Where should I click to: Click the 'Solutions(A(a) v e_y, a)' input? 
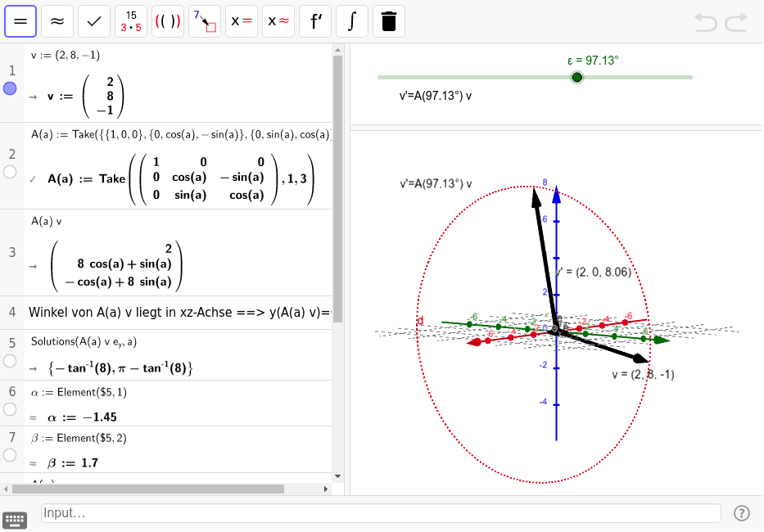click(x=84, y=341)
